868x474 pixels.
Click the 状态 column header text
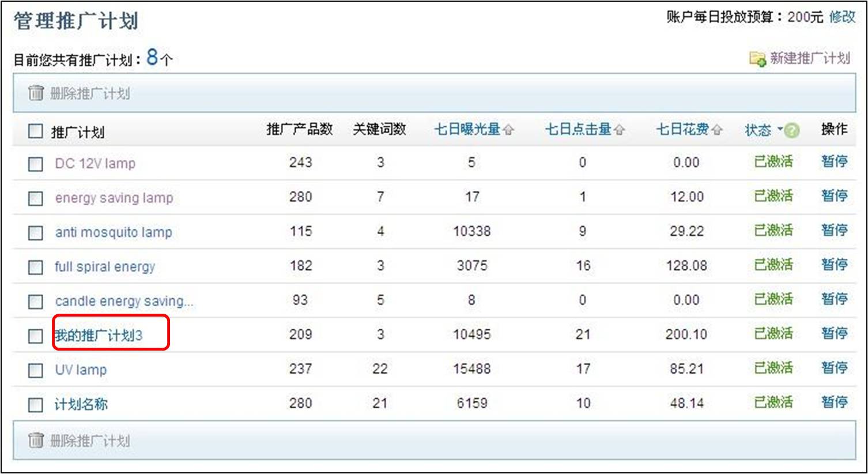758,130
